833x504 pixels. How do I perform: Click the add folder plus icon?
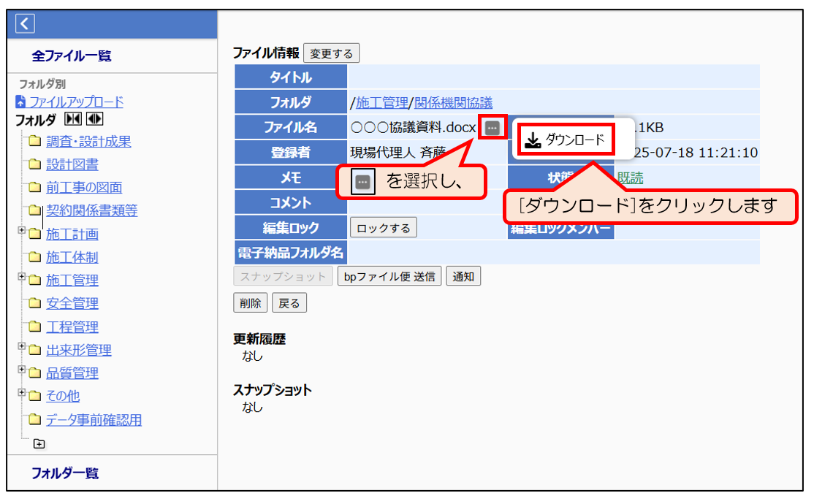[x=39, y=443]
